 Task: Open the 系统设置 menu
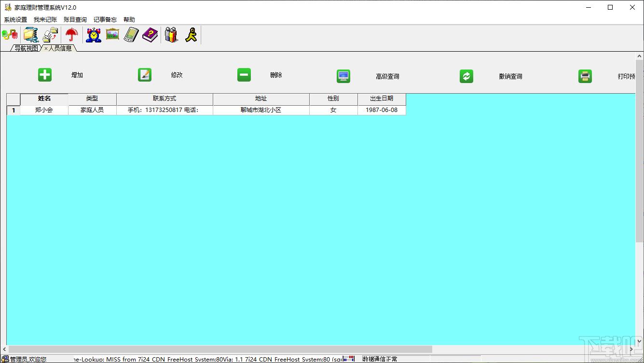click(15, 20)
